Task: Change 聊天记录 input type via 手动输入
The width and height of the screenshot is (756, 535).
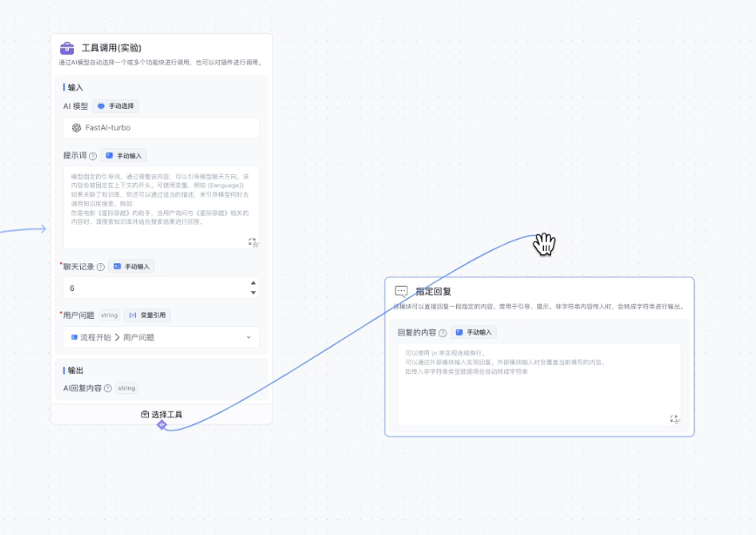Action: pyautogui.click(x=132, y=267)
